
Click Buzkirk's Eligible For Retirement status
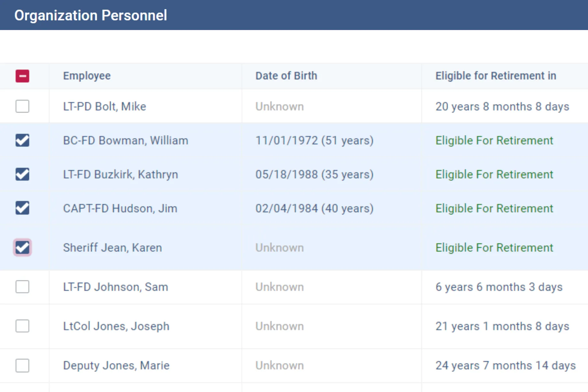click(x=494, y=174)
